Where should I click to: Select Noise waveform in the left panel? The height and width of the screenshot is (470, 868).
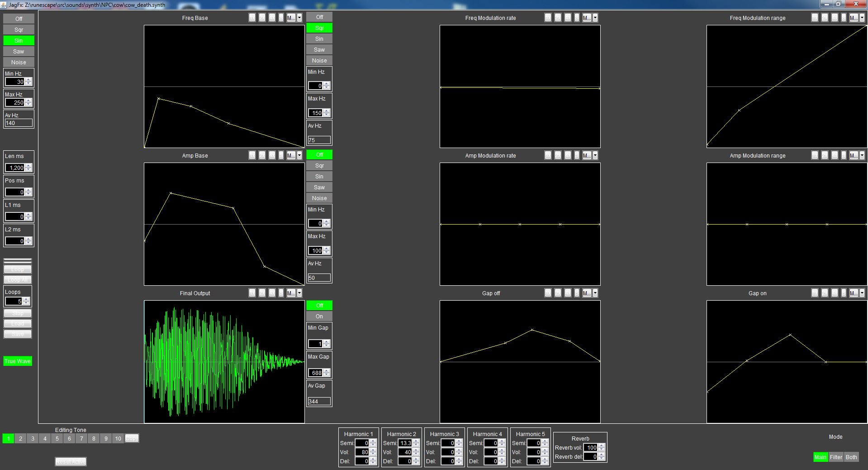coord(19,62)
